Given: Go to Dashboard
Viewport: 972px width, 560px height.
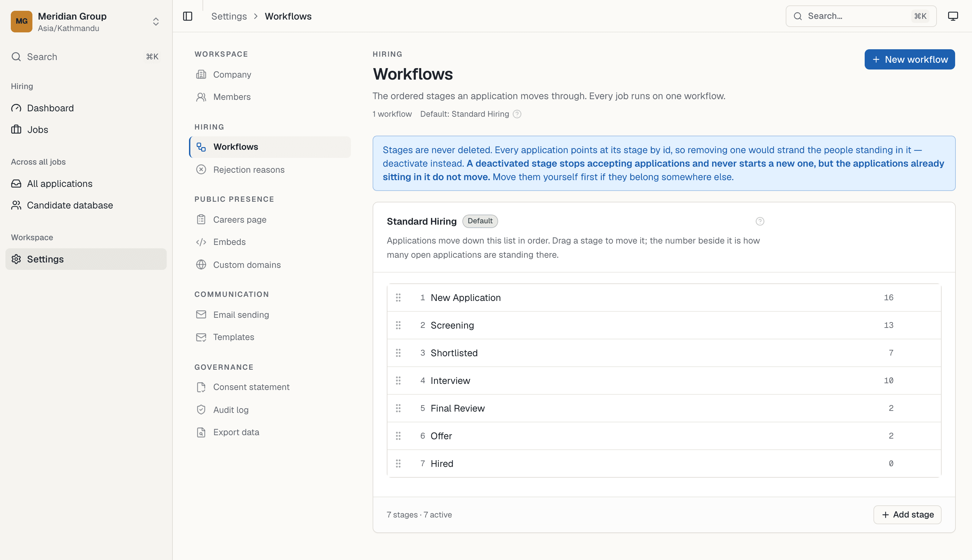Looking at the screenshot, I should (86, 108).
